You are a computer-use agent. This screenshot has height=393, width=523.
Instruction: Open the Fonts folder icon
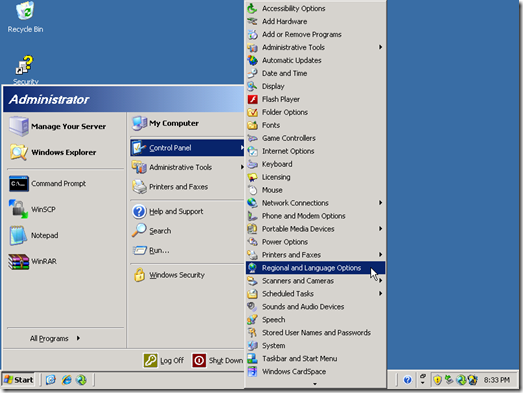252,125
